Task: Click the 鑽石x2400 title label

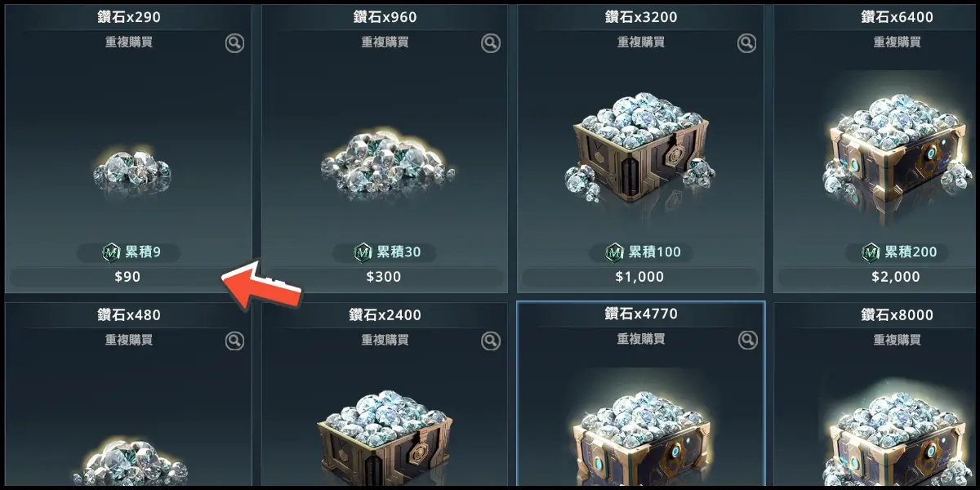Action: (x=383, y=314)
